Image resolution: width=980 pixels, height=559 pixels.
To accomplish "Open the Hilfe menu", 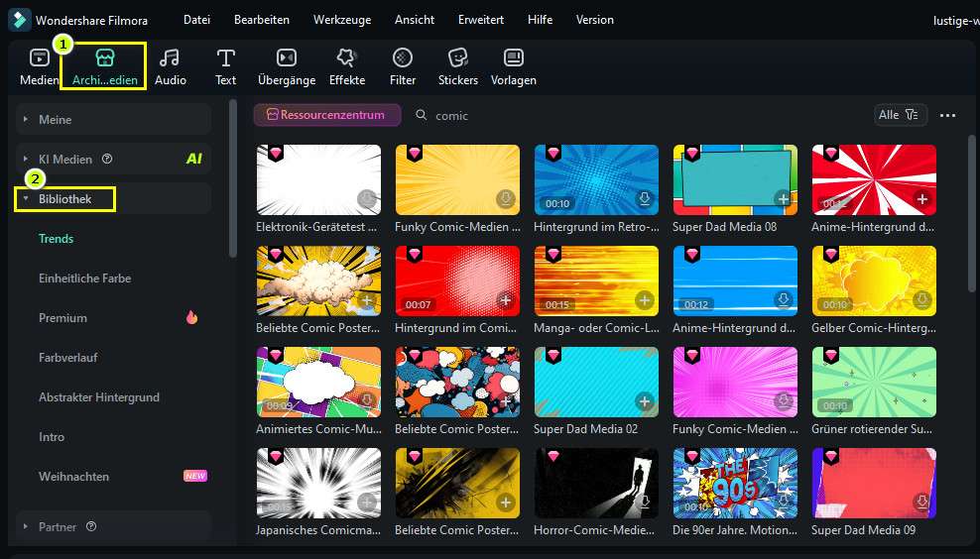I will [540, 20].
